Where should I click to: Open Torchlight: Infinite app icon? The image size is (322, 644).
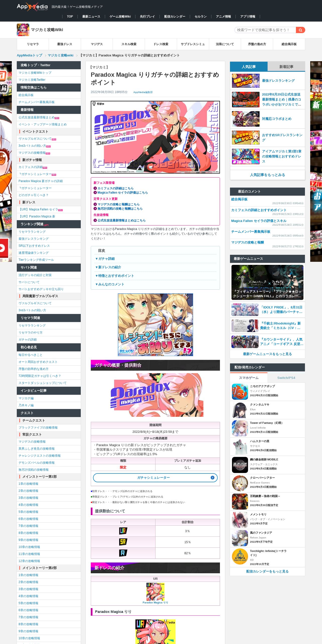[240, 556]
